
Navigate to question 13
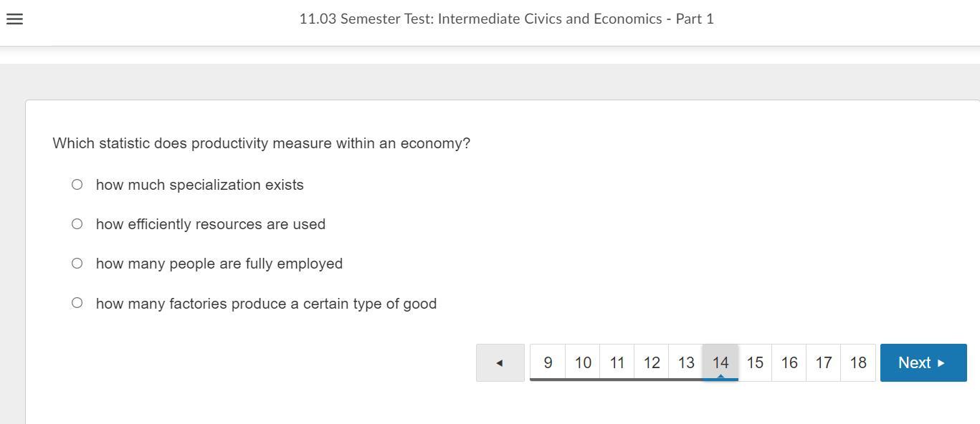click(685, 362)
